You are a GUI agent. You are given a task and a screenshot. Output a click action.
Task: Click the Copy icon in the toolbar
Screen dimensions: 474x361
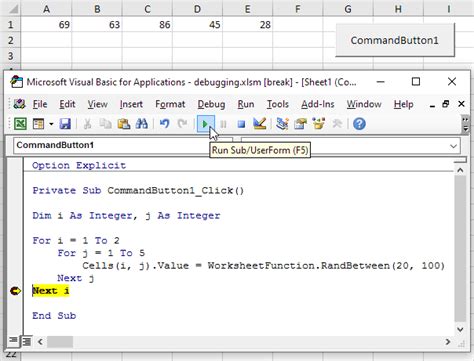tap(106, 124)
